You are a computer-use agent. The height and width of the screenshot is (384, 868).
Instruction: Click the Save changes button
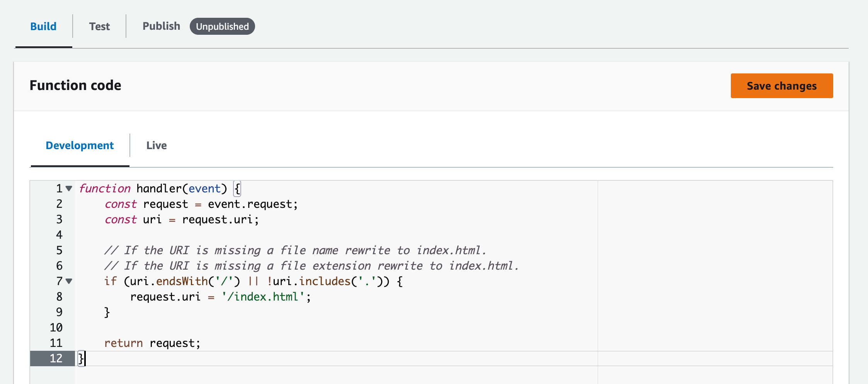[x=781, y=86]
